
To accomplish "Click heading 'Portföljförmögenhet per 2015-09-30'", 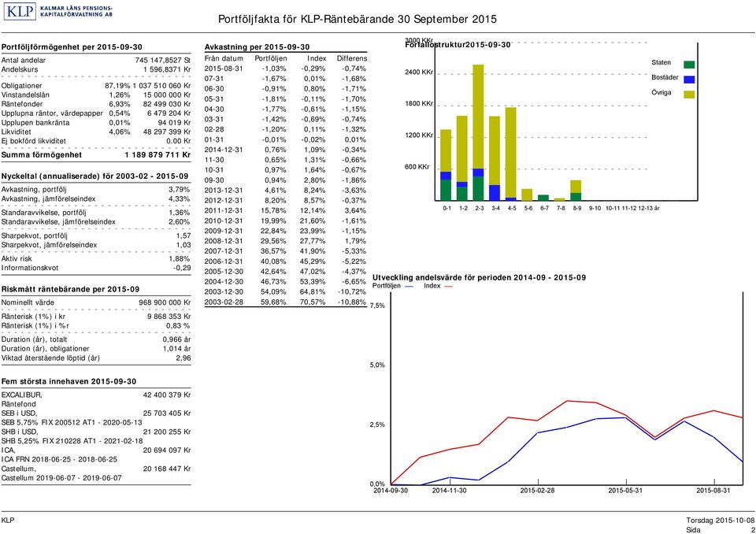I will 72,46.
